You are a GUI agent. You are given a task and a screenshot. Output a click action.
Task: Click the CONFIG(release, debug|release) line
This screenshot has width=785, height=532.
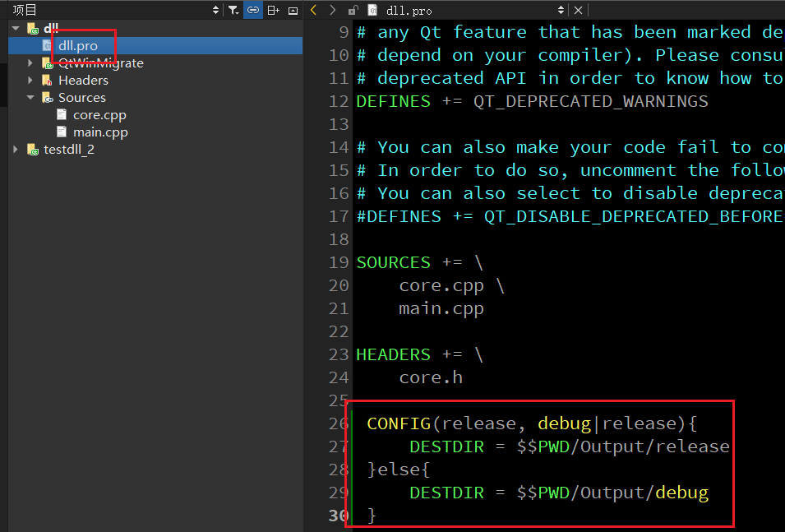point(532,424)
